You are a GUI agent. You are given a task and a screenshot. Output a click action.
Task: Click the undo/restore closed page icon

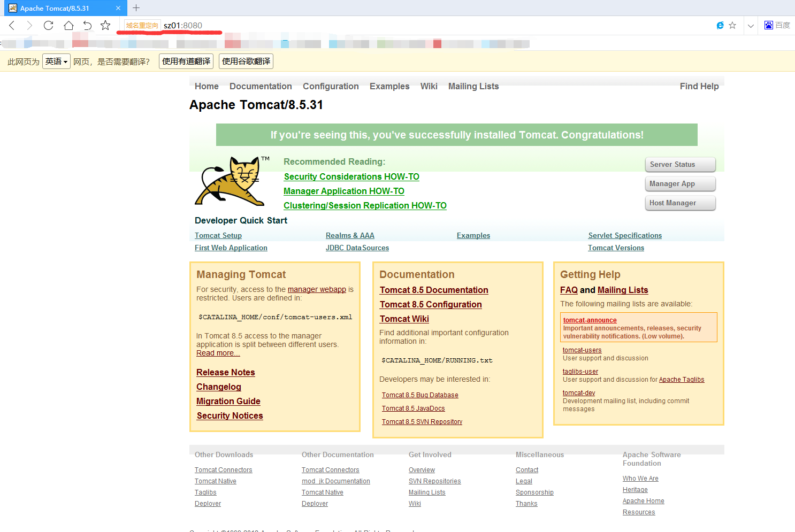coord(87,25)
